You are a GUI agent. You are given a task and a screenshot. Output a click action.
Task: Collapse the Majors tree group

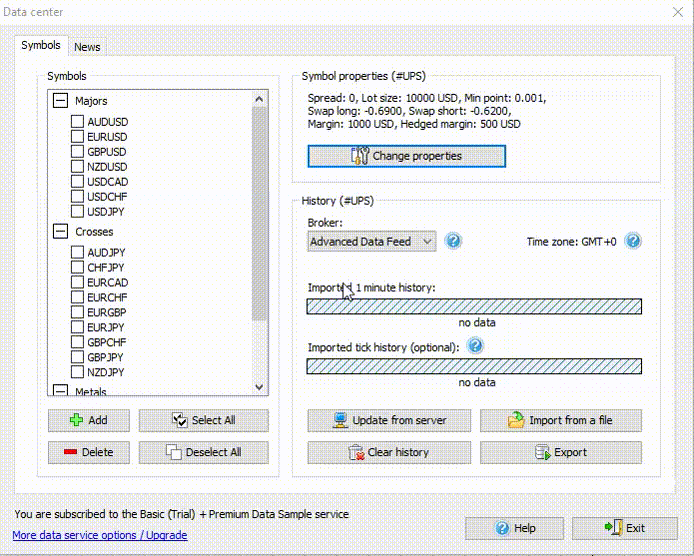(x=60, y=100)
